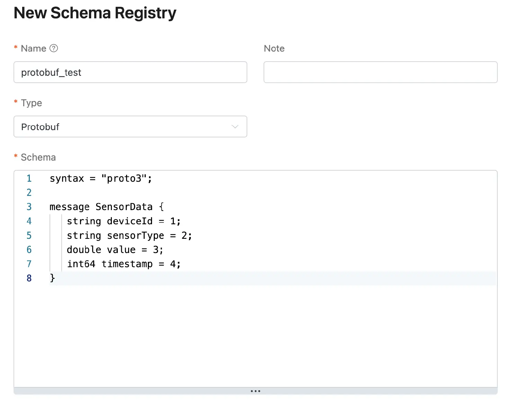The image size is (532, 406).
Task: Click the double value field line
Action: click(115, 250)
